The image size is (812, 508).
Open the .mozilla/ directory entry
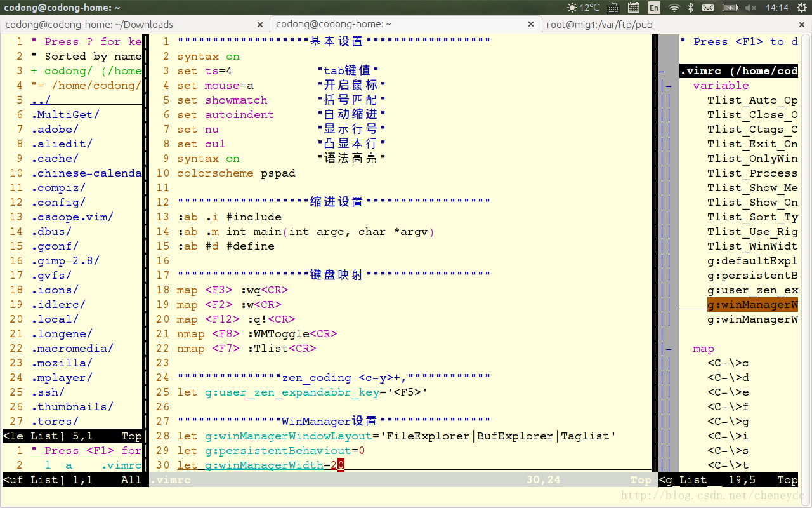tap(62, 363)
